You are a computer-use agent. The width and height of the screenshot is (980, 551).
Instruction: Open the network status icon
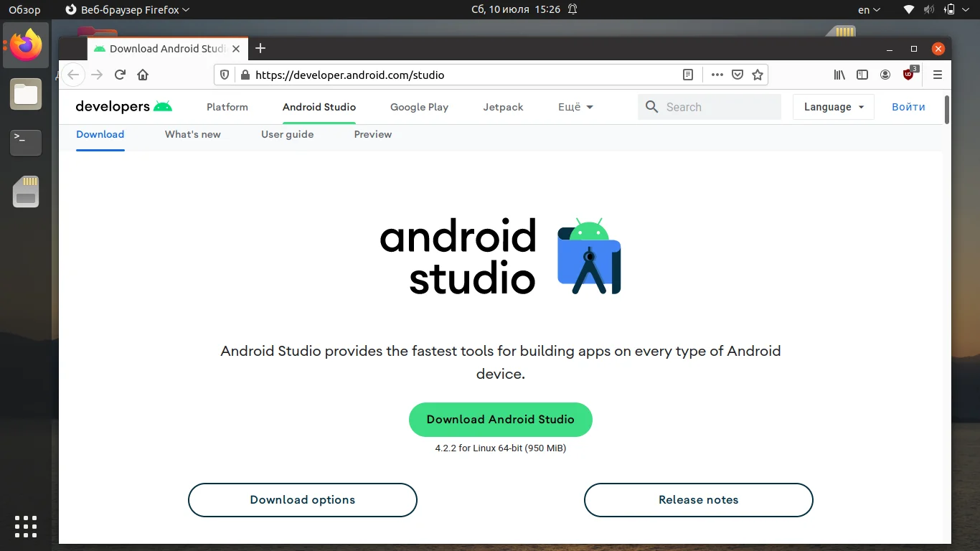click(x=909, y=9)
